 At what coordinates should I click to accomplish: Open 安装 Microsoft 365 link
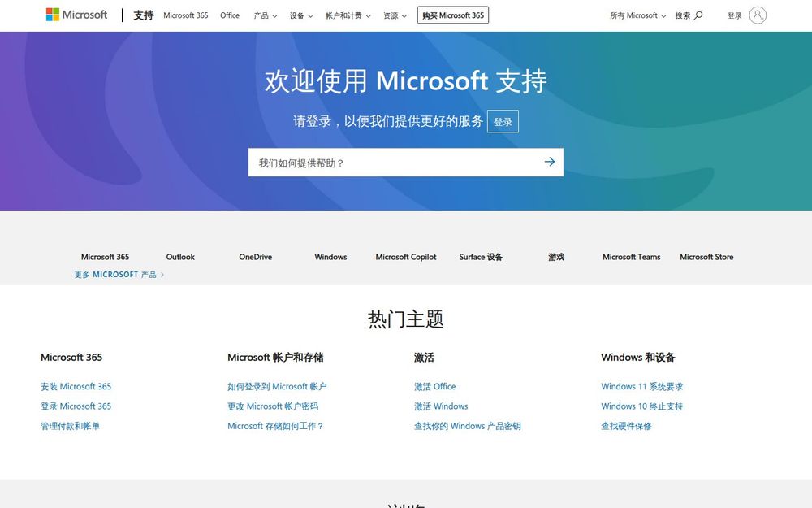pyautogui.click(x=76, y=386)
